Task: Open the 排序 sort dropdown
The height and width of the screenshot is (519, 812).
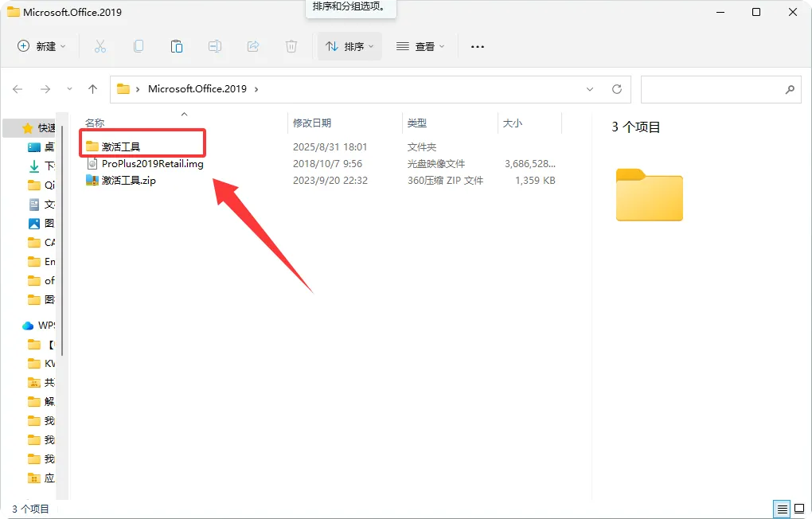Action: pos(349,47)
